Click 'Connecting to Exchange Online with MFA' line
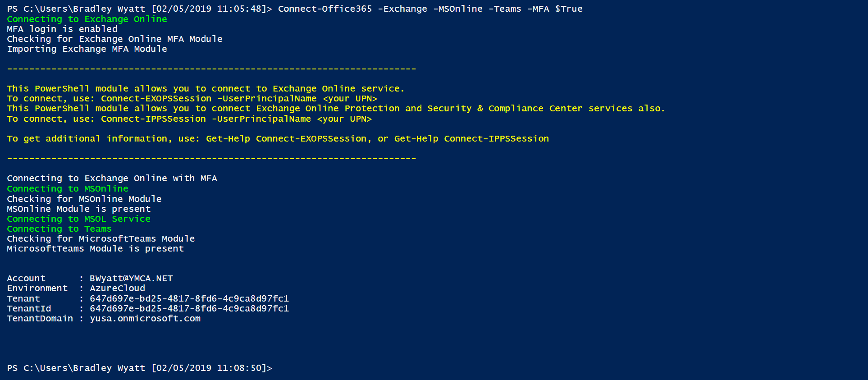The width and height of the screenshot is (868, 380). click(x=112, y=178)
